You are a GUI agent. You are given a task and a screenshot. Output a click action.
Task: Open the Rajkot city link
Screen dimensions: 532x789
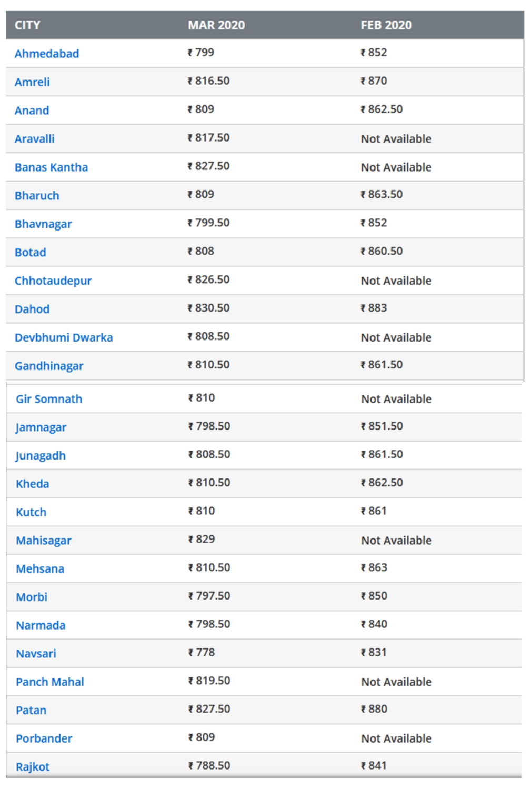[x=33, y=767]
